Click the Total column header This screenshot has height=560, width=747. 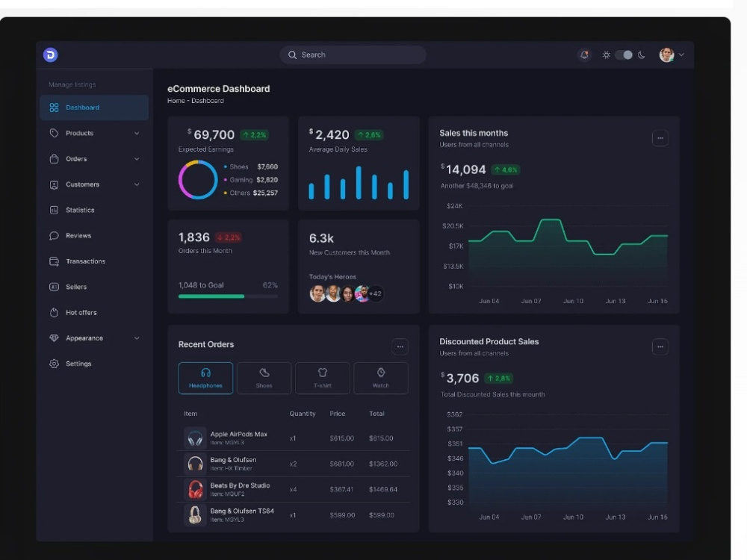pos(376,414)
